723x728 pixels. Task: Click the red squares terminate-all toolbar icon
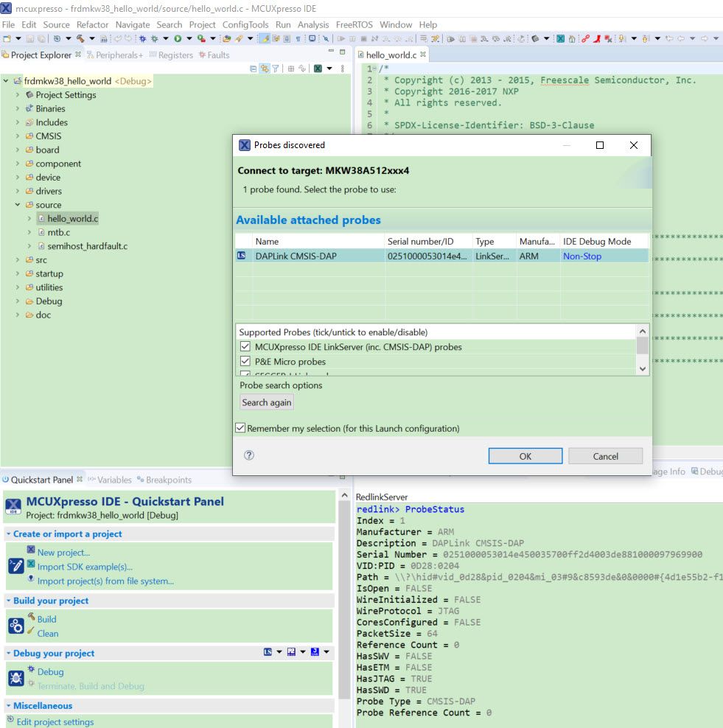point(608,38)
